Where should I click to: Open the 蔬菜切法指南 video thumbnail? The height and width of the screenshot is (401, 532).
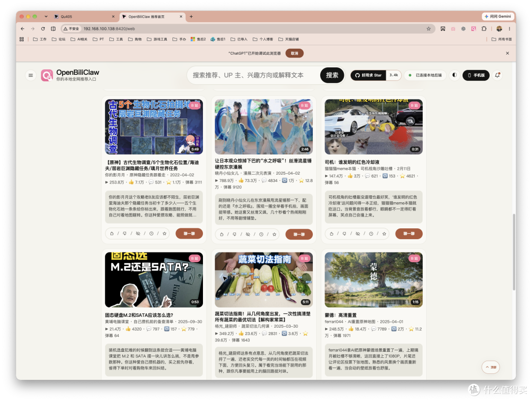[264, 279]
